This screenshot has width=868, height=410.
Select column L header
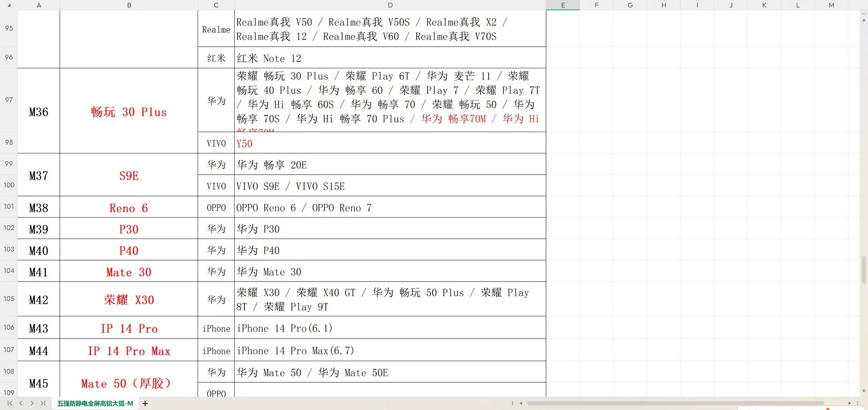[797, 5]
